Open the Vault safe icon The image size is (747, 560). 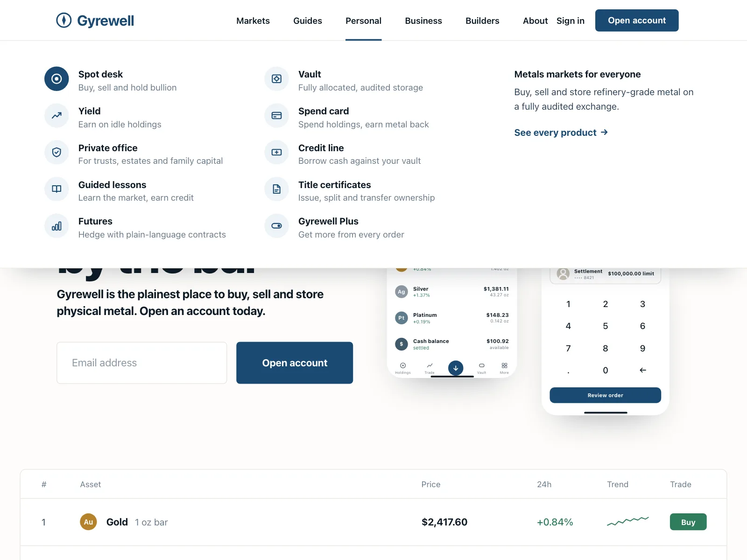(x=277, y=79)
